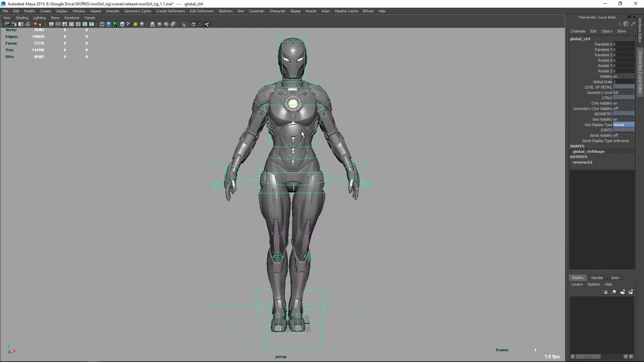Create layer and assign selected objects icon

pos(630,292)
